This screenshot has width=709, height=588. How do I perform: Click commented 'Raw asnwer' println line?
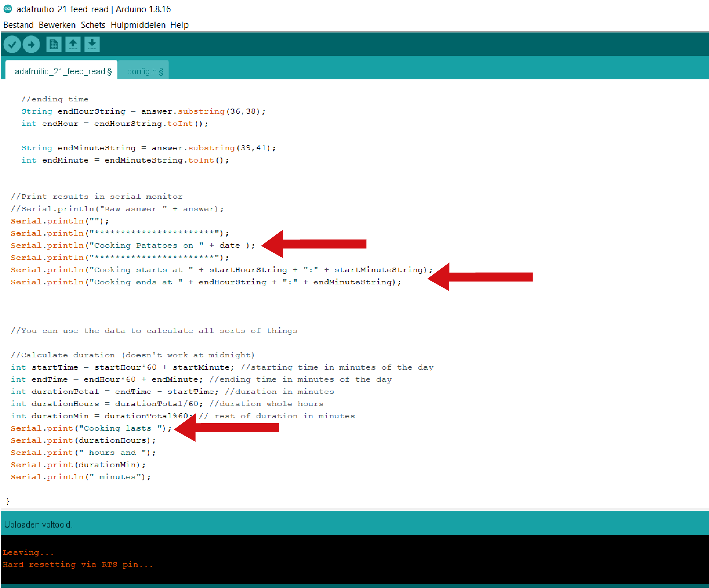(117, 209)
